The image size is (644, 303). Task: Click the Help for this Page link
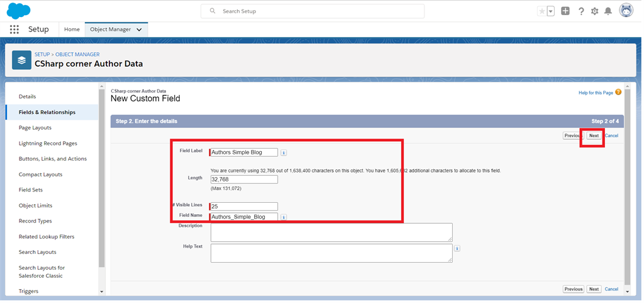(x=596, y=93)
